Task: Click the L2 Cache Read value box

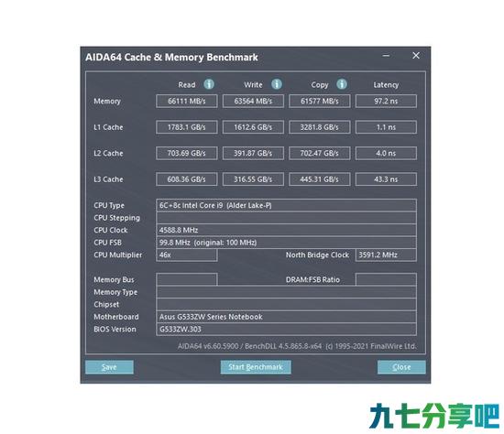Action: click(186, 153)
